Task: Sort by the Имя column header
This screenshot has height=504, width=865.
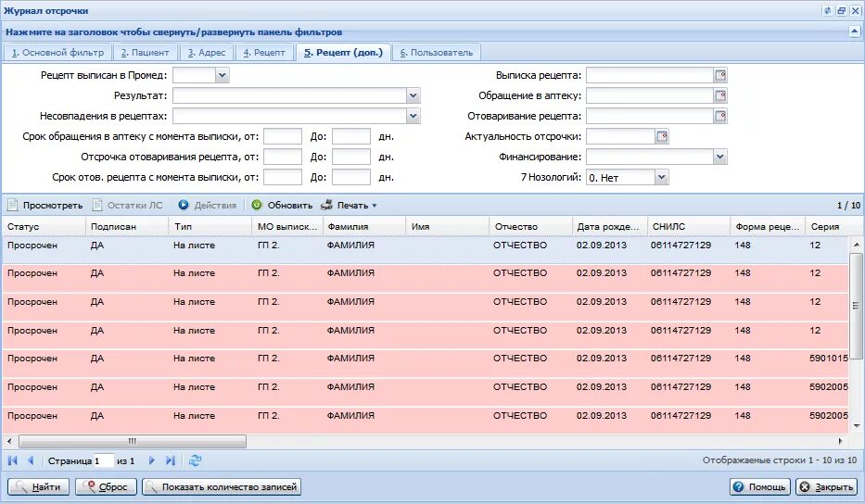Action: point(448,226)
